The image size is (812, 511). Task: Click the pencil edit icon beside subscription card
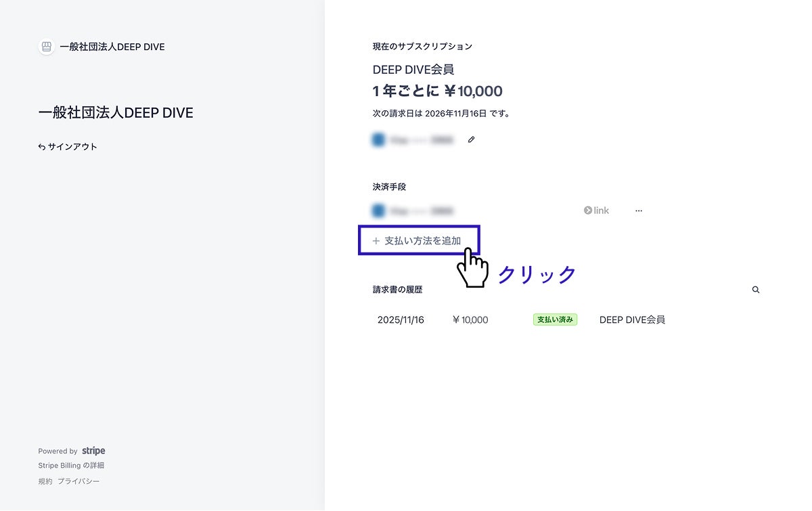pos(472,140)
